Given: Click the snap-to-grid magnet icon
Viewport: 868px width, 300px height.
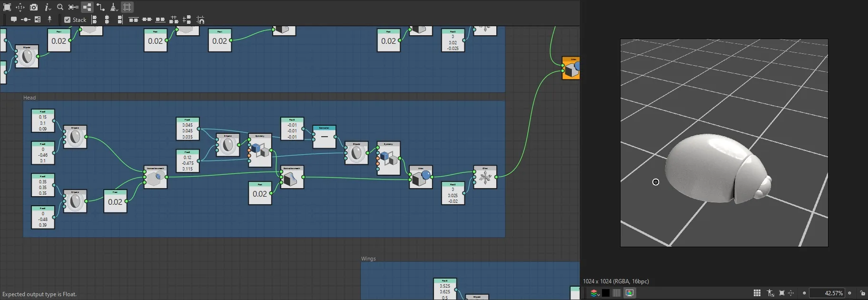Looking at the screenshot, I should (201, 20).
